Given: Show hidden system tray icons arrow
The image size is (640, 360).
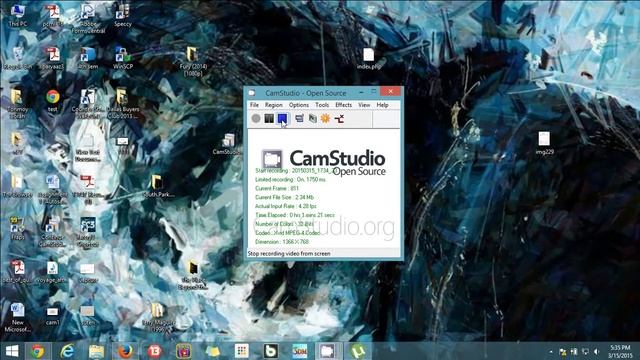Looking at the screenshot, I should pyautogui.click(x=551, y=352).
